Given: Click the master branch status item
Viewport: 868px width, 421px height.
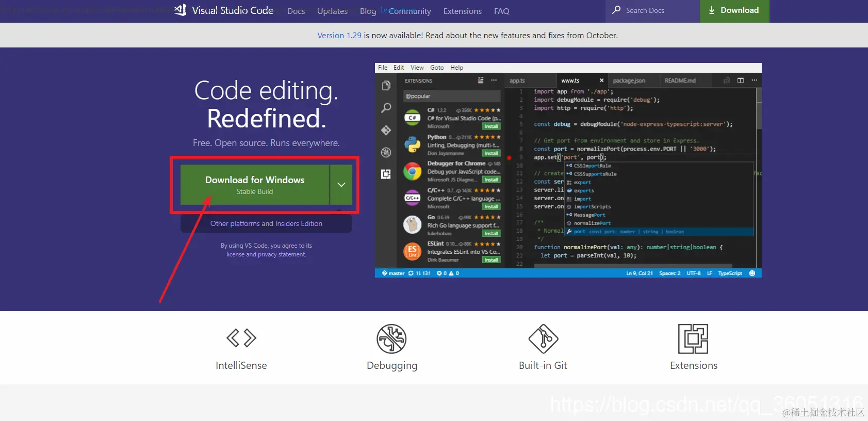Looking at the screenshot, I should 393,273.
